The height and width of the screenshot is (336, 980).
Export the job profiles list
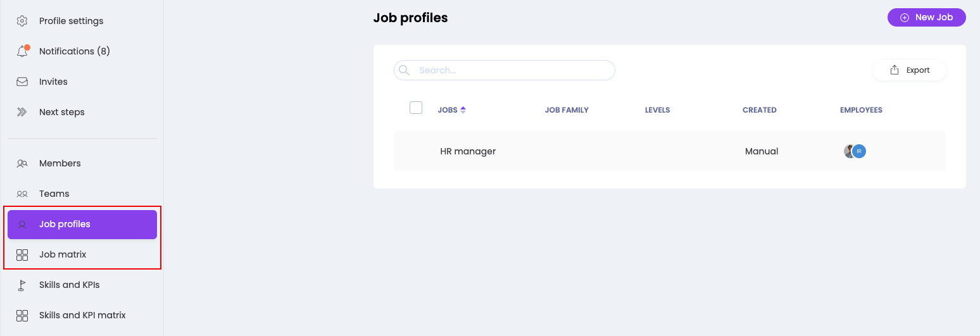910,70
